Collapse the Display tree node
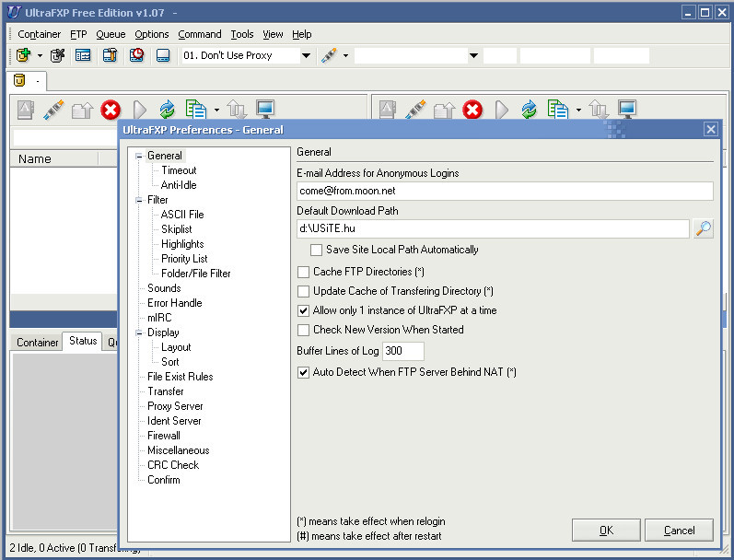 138,332
